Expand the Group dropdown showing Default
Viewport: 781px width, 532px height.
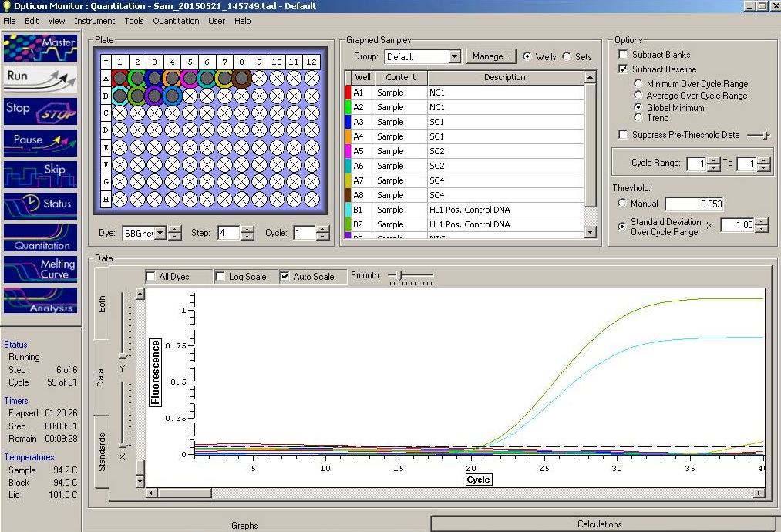click(453, 56)
